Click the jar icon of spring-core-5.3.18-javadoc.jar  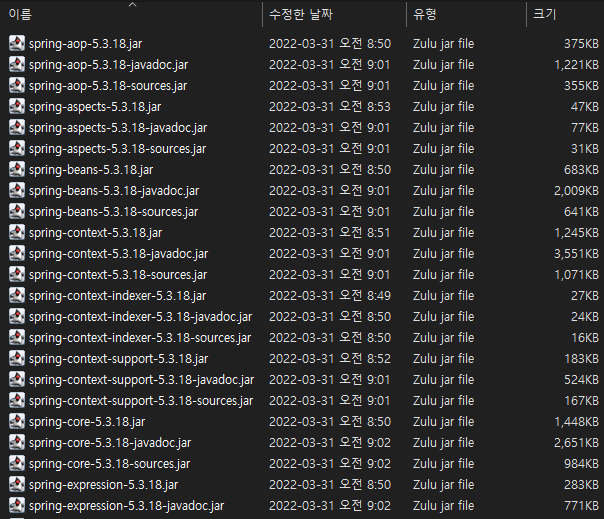(17, 442)
